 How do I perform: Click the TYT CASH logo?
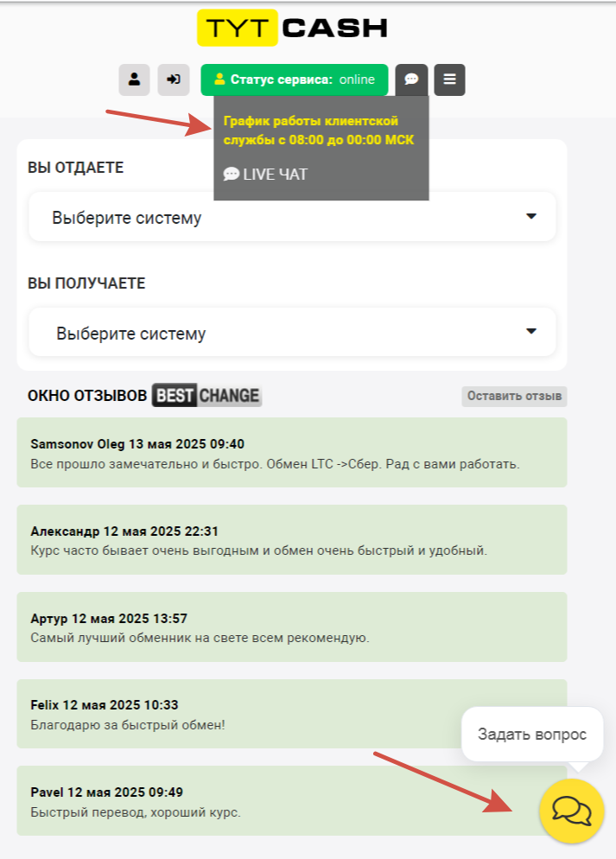[292, 28]
